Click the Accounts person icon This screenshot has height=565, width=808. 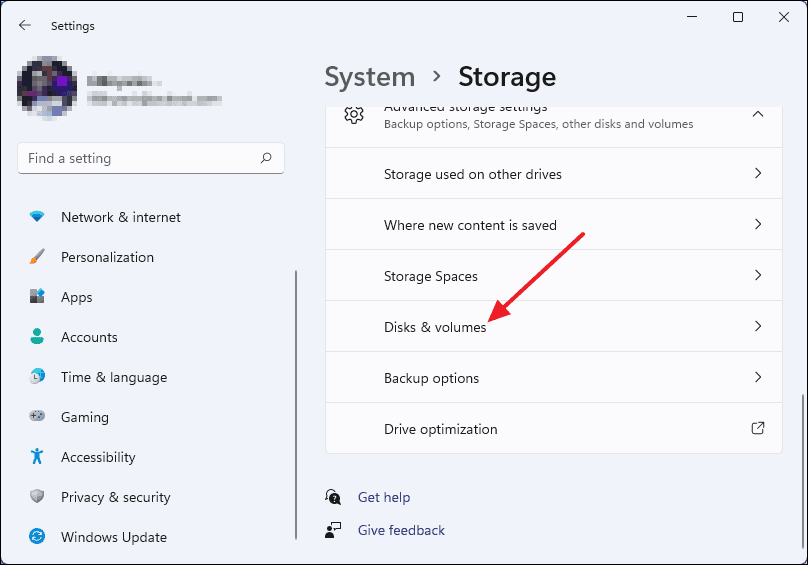(37, 337)
